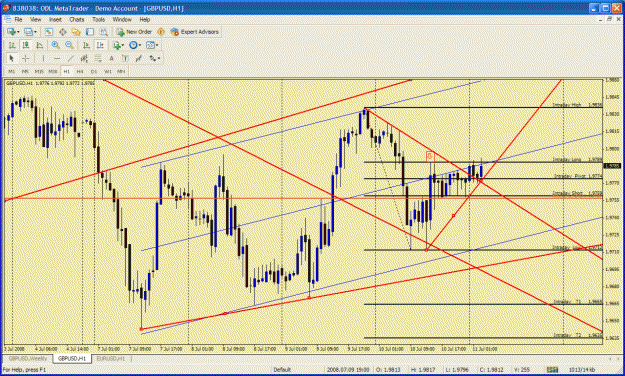Select the GBPUSD,H1 chart tab
625x376 pixels.
coord(72,358)
